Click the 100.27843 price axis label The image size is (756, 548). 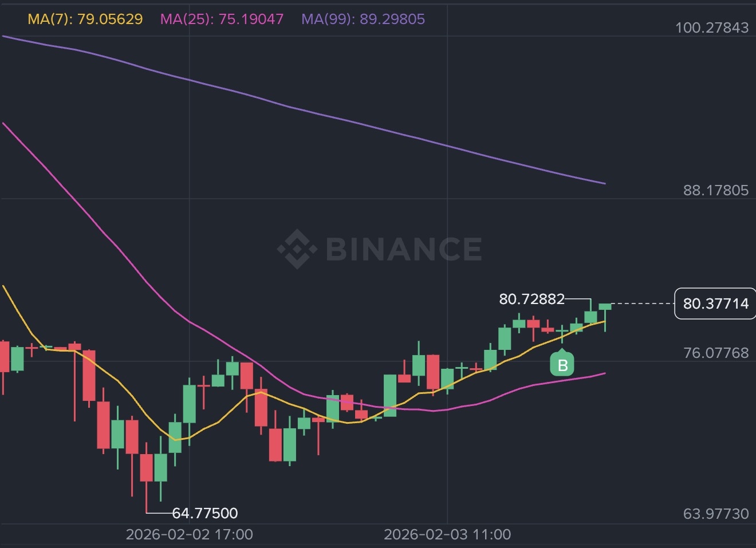pyautogui.click(x=712, y=27)
